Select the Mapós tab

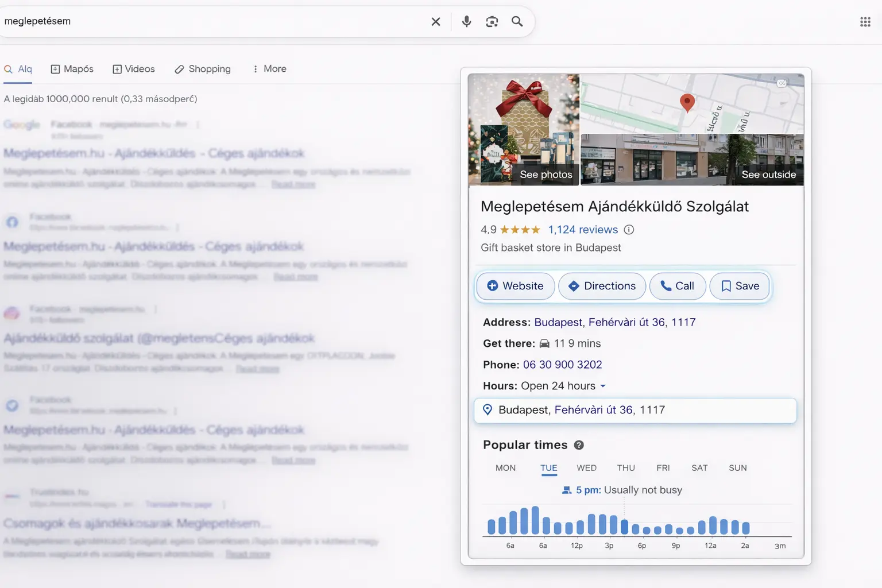coord(72,68)
